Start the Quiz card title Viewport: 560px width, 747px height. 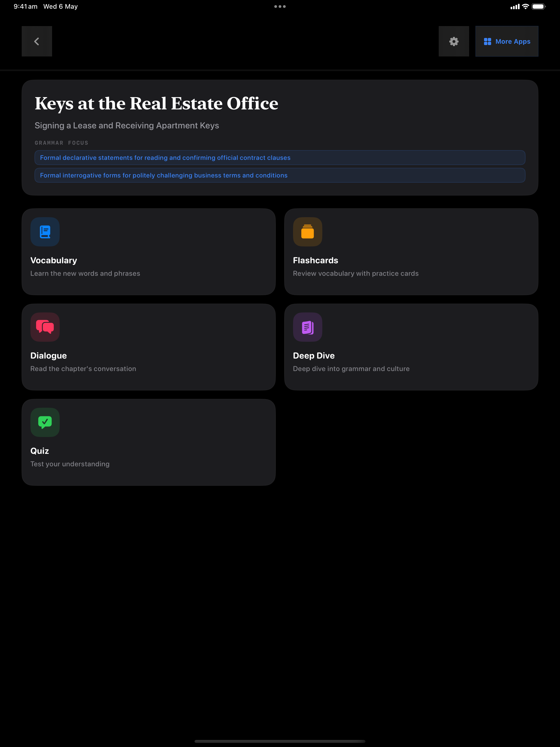40,451
